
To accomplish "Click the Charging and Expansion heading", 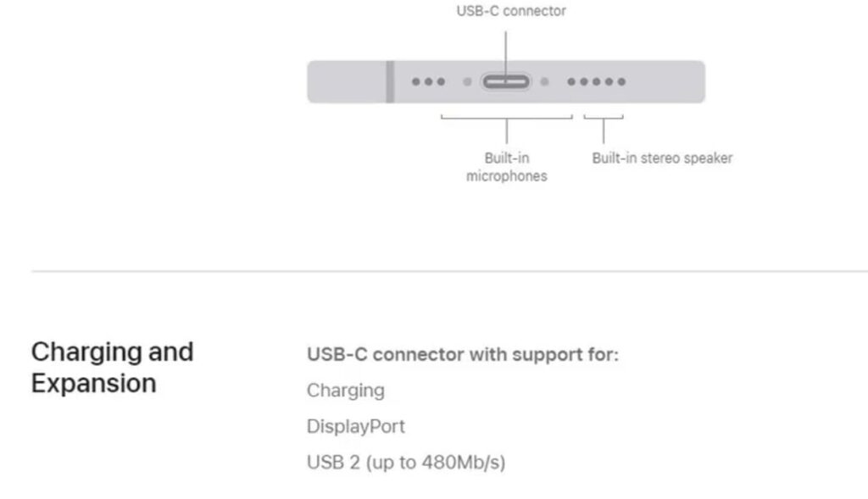I will [x=112, y=367].
